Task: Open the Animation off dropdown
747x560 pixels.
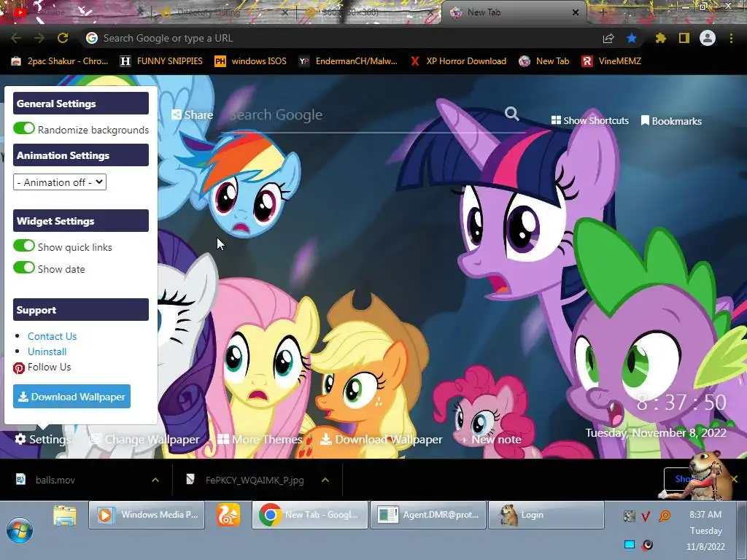Action: pyautogui.click(x=60, y=182)
